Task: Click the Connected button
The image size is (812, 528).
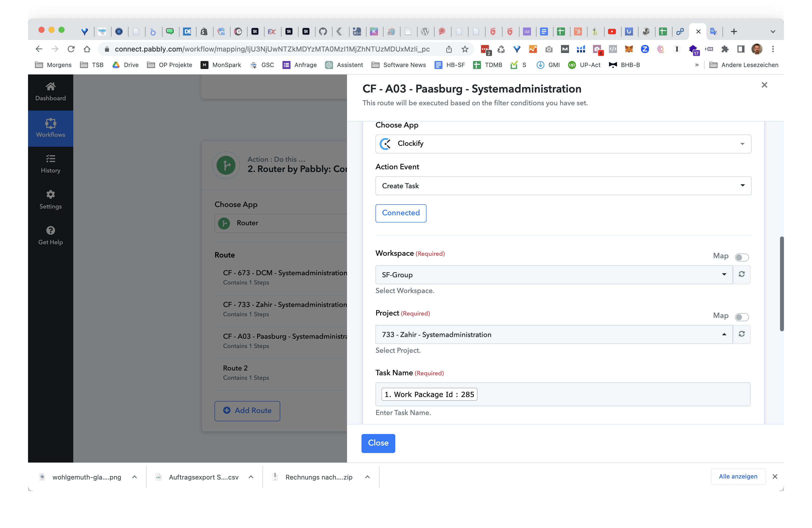Action: [x=400, y=213]
